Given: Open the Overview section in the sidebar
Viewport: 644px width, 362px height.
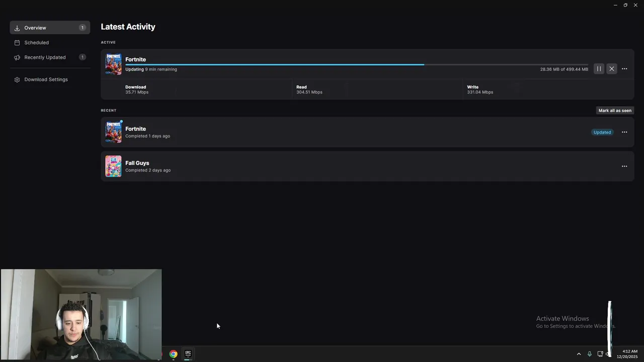Looking at the screenshot, I should coord(50,28).
